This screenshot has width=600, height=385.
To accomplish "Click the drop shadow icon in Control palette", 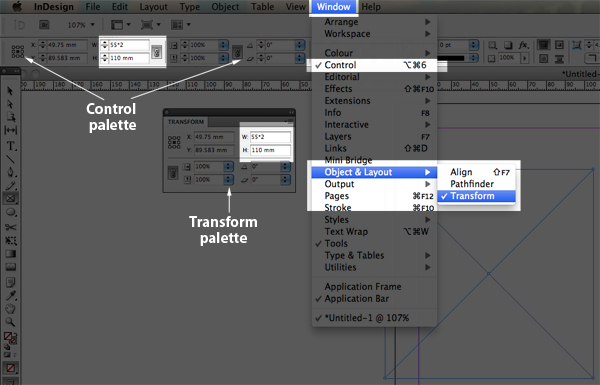I will [x=508, y=45].
